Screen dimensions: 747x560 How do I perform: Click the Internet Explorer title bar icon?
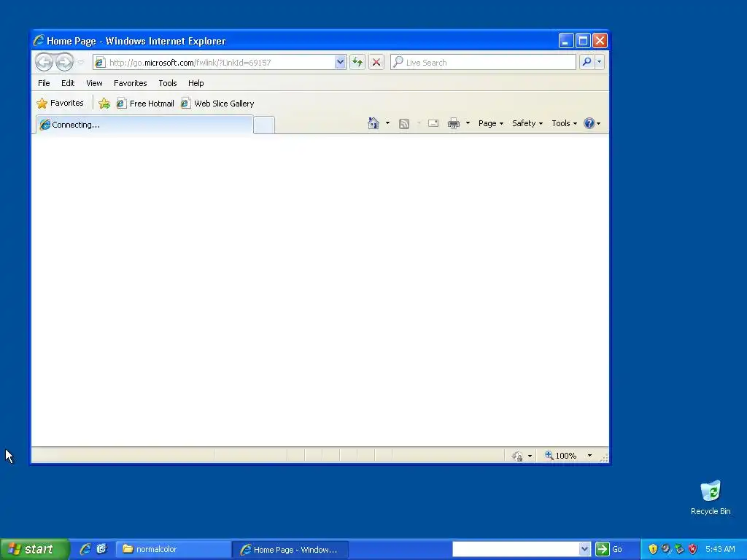pos(39,41)
